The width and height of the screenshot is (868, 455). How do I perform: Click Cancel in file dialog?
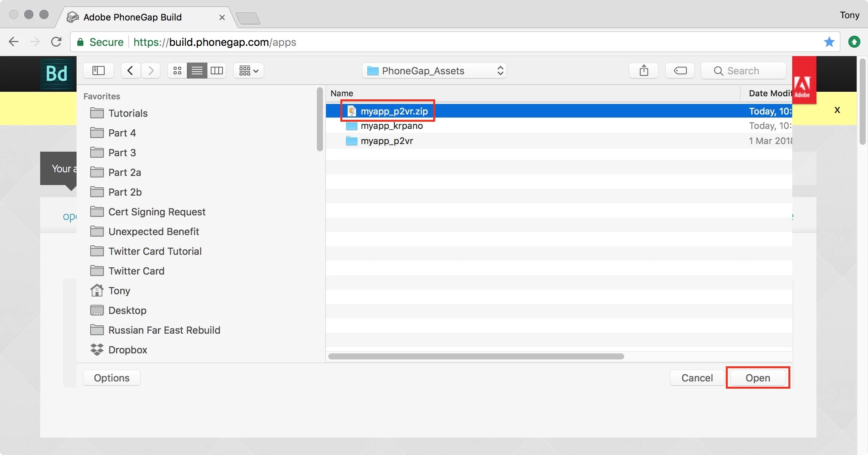tap(697, 378)
